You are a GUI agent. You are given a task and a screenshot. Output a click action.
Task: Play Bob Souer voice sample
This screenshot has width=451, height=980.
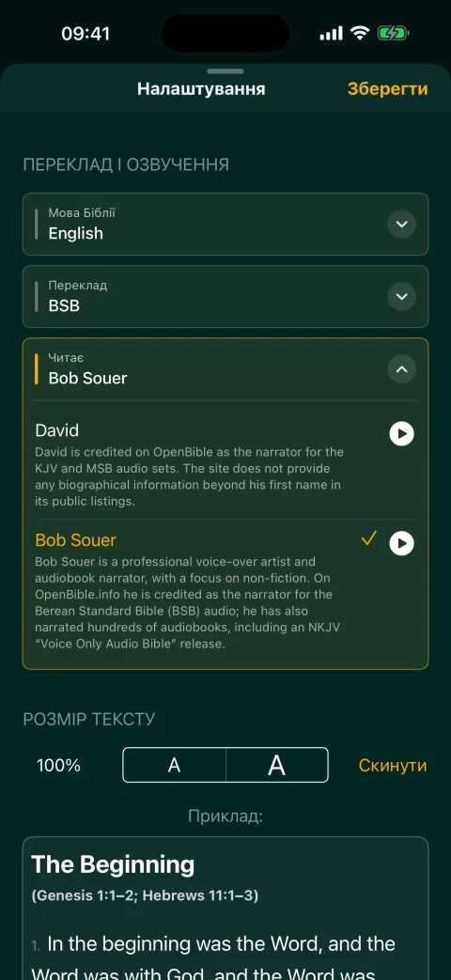point(401,543)
